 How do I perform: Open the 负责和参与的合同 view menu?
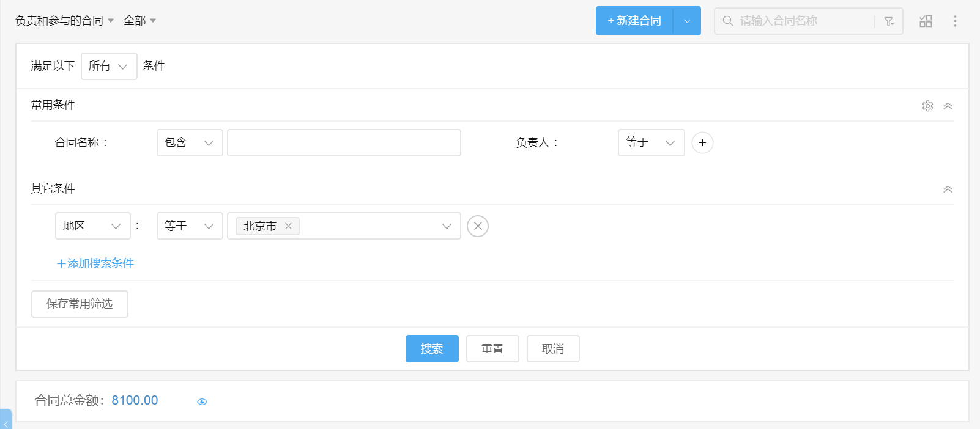click(x=64, y=21)
